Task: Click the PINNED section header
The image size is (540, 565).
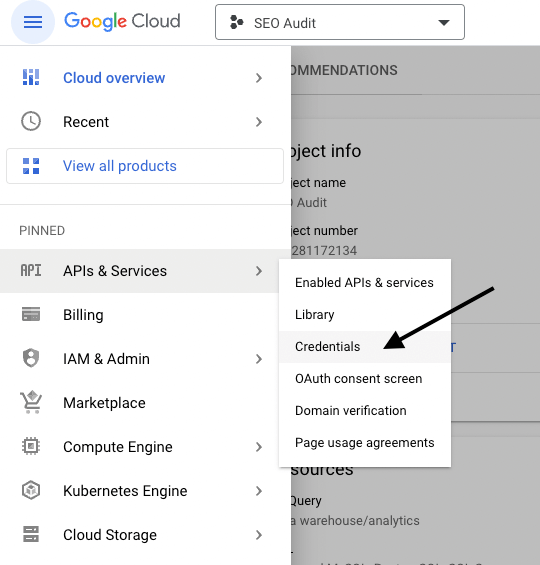Action: [x=42, y=231]
